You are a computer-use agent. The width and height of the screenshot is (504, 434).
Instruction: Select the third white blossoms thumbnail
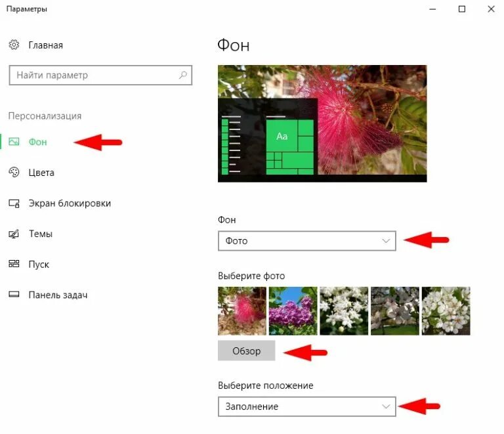point(344,311)
